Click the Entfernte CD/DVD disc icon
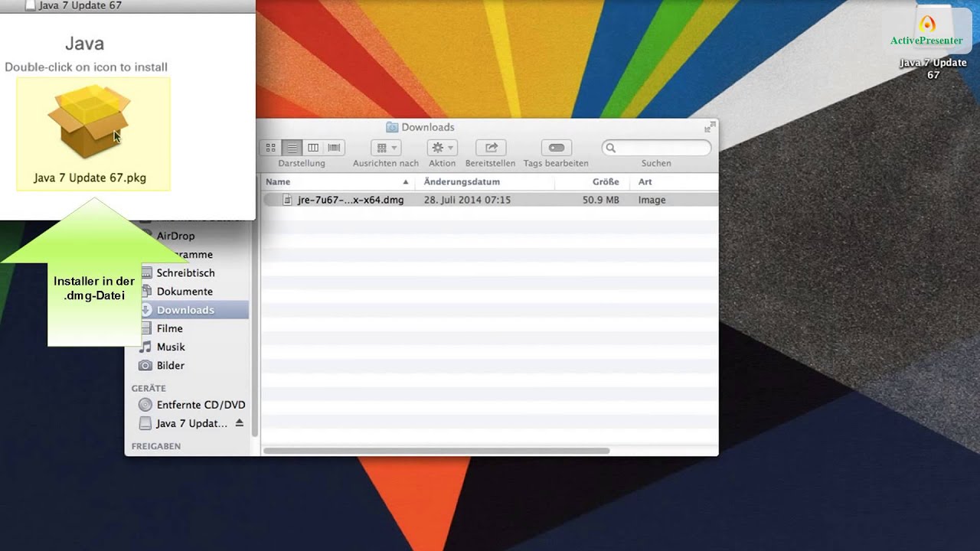Screen dimensions: 980x551 pyautogui.click(x=145, y=405)
